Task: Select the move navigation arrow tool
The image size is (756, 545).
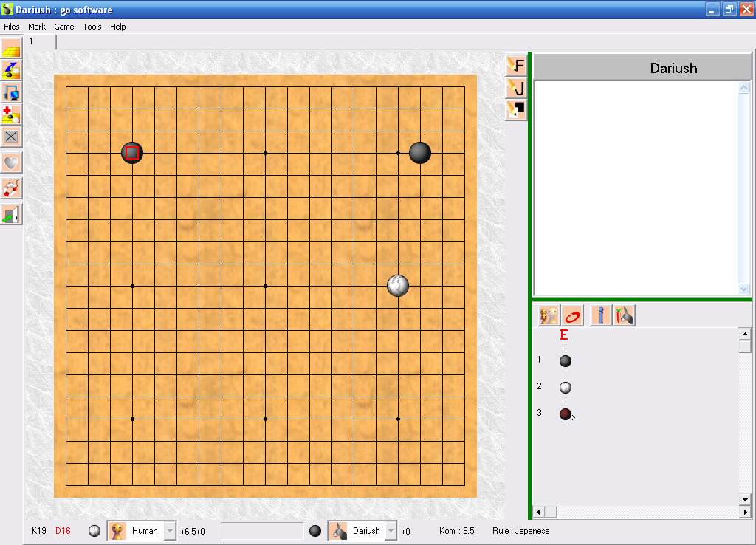Action: [11, 71]
